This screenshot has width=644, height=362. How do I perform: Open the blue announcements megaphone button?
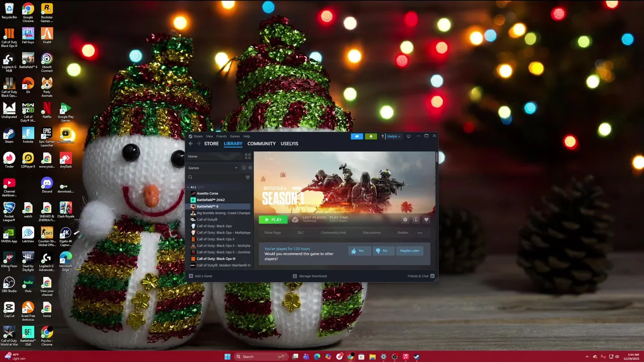[x=357, y=136]
